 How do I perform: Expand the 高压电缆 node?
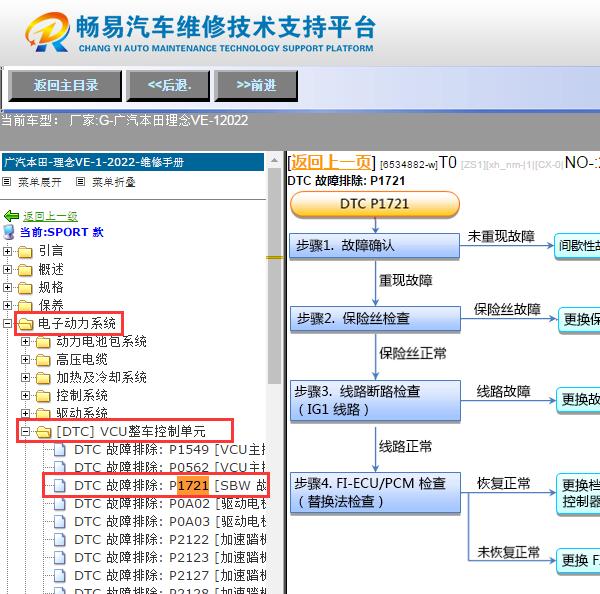click(25, 359)
